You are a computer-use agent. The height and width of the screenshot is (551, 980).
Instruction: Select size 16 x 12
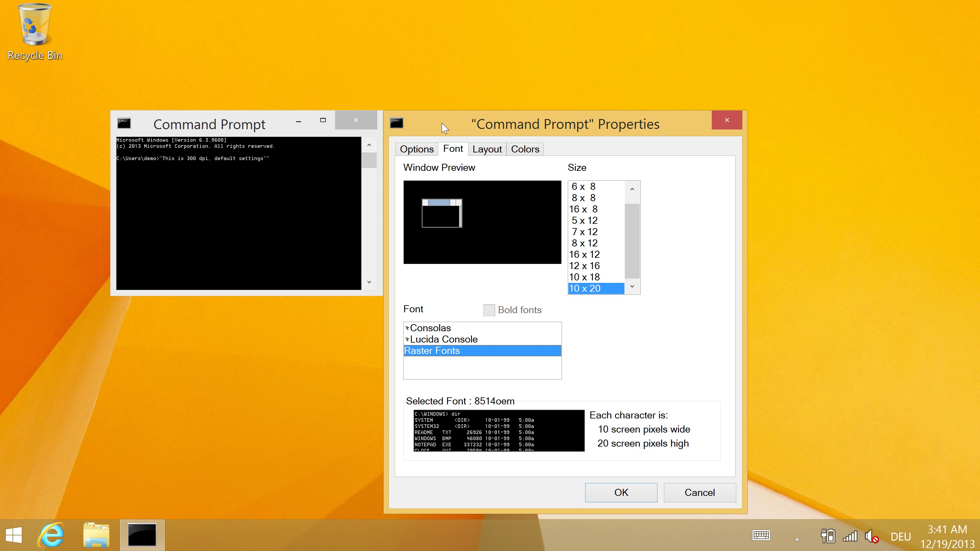pyautogui.click(x=596, y=254)
